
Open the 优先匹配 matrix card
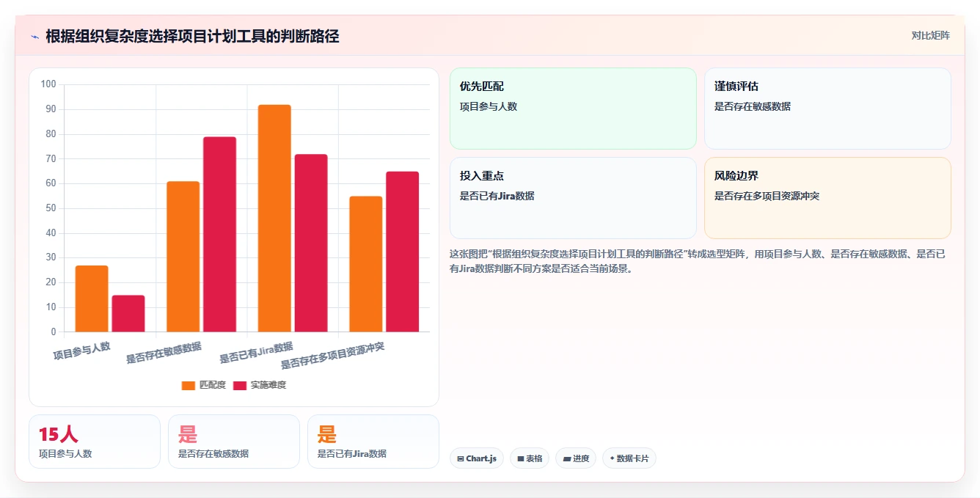pos(573,109)
